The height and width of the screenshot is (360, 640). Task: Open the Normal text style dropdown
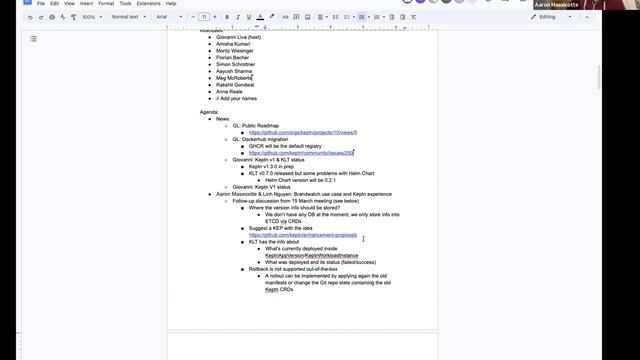[129, 17]
